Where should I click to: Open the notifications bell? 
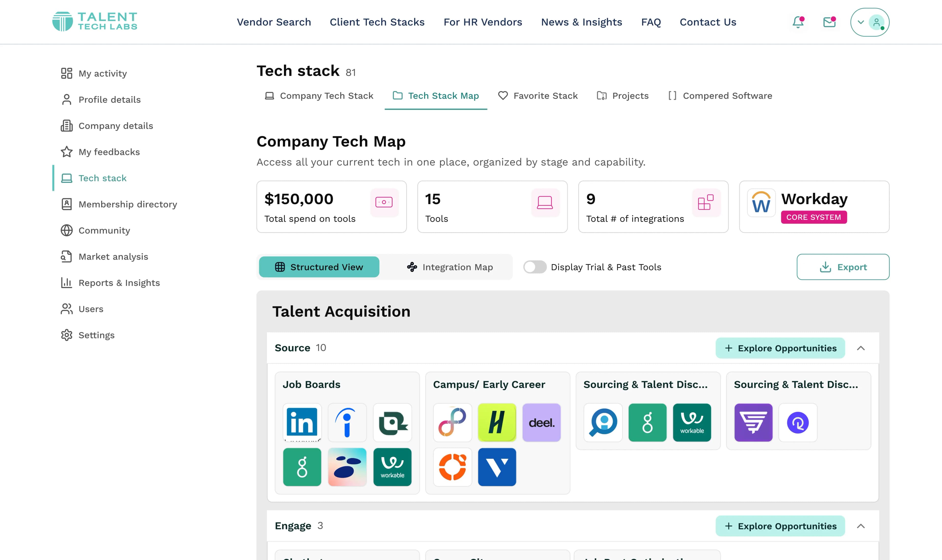798,22
